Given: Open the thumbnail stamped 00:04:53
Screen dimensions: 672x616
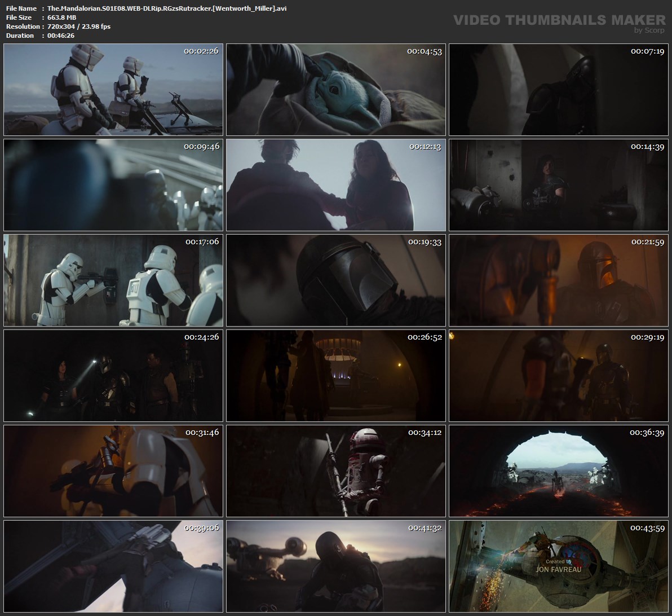Looking at the screenshot, I should point(336,90).
